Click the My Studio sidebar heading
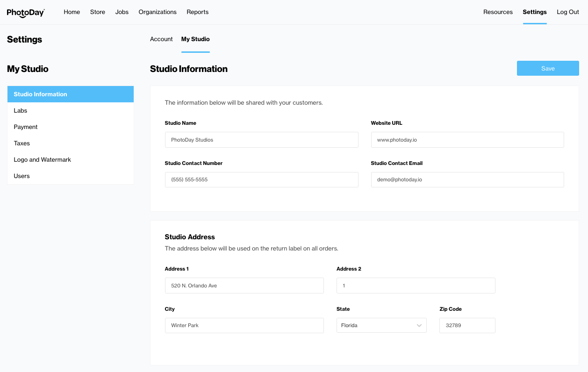This screenshot has width=588, height=372. (28, 69)
